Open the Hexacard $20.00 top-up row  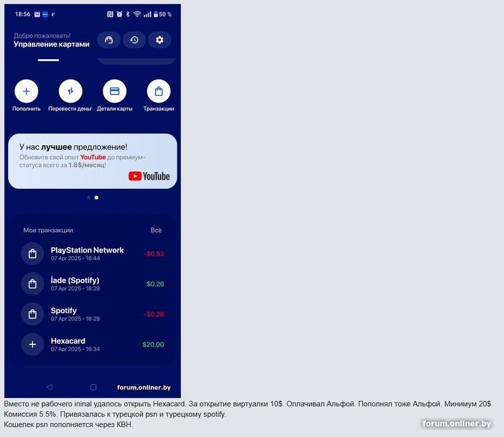click(93, 344)
